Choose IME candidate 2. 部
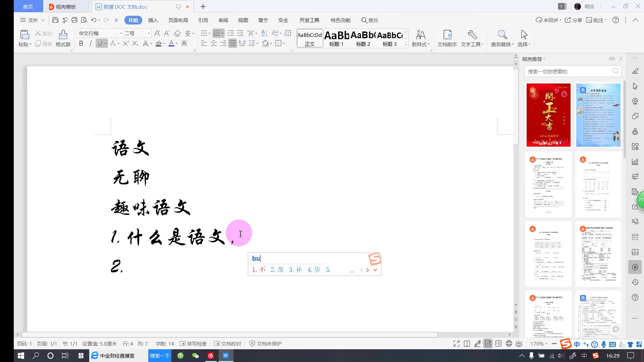Screen dimensions: 644x362 pos(277,269)
